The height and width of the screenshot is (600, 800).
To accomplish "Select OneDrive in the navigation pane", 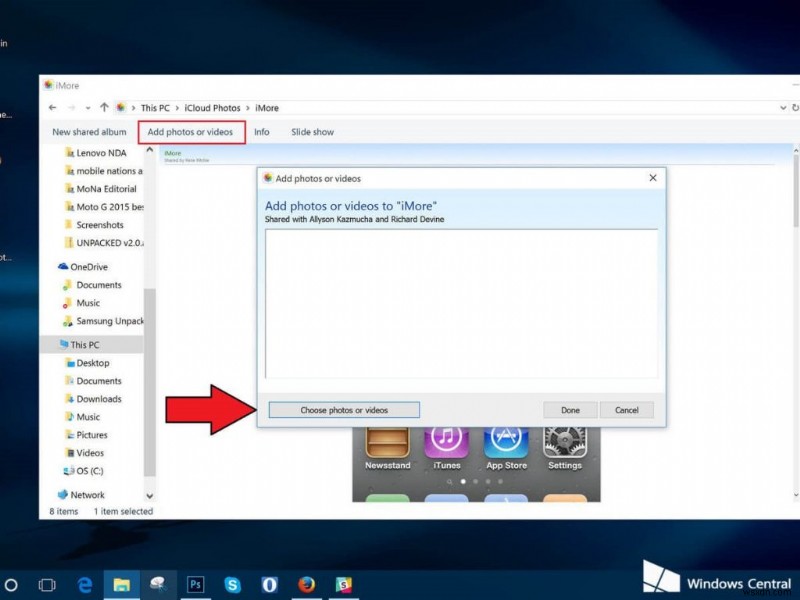I will click(x=88, y=267).
